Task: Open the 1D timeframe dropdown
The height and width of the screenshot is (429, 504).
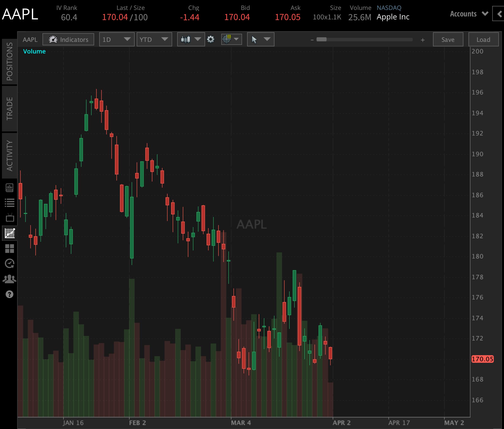Action: pyautogui.click(x=117, y=39)
